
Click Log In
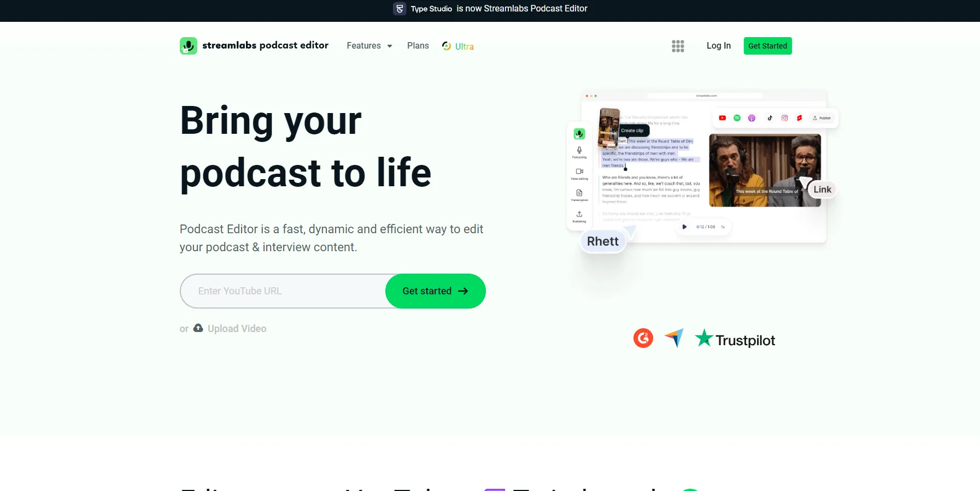719,46
